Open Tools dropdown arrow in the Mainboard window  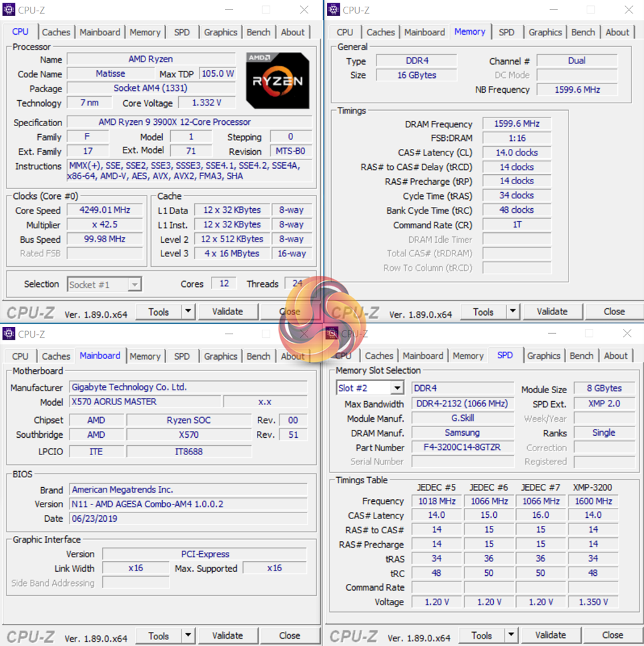tap(188, 636)
